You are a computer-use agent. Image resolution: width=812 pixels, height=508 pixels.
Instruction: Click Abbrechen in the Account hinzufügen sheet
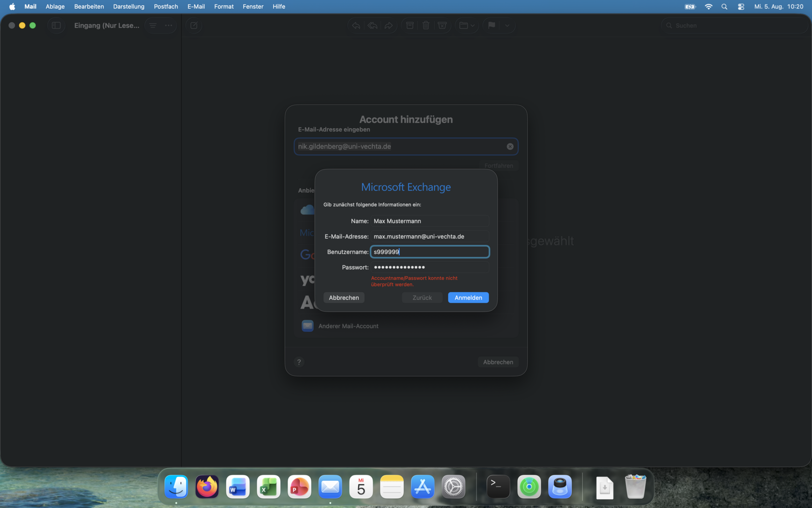498,362
